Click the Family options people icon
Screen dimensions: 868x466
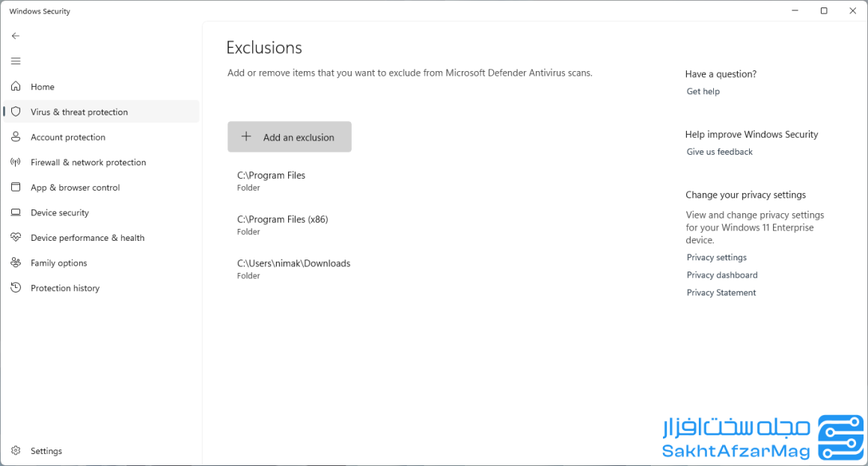click(x=16, y=263)
